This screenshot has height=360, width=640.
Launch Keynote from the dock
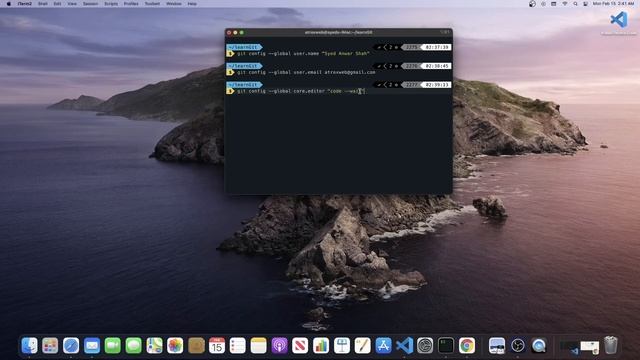[342, 346]
